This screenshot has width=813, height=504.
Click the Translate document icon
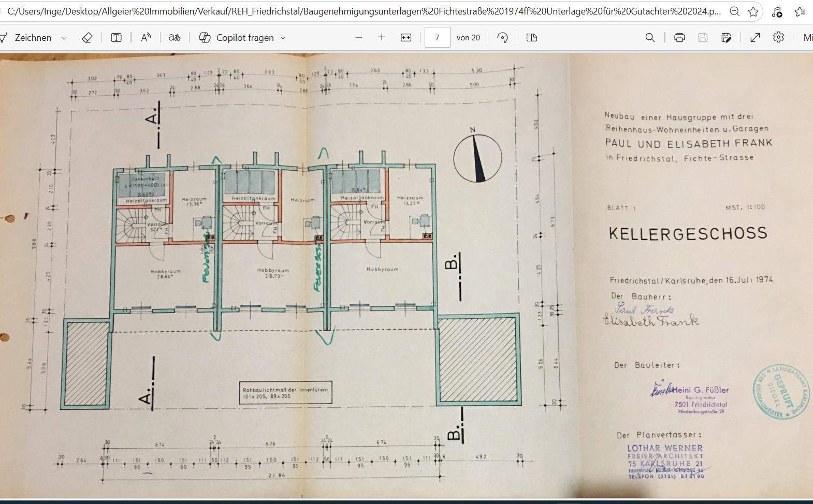175,38
